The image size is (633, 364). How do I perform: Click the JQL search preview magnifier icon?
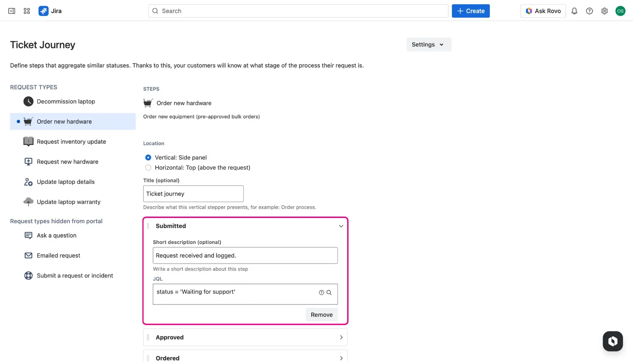click(x=329, y=292)
